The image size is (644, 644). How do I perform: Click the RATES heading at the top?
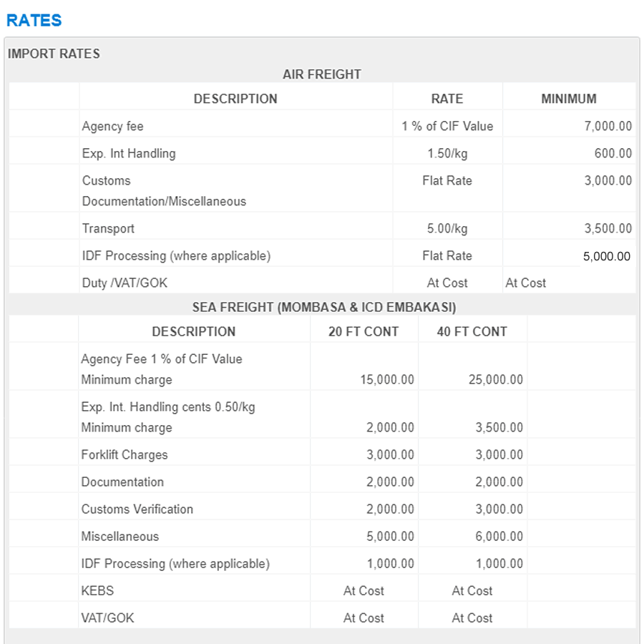pos(34,20)
